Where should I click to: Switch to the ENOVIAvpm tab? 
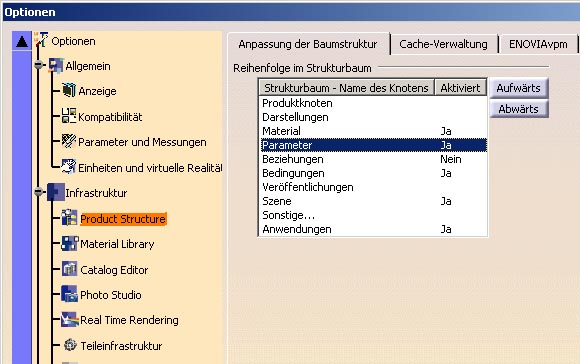(x=538, y=44)
